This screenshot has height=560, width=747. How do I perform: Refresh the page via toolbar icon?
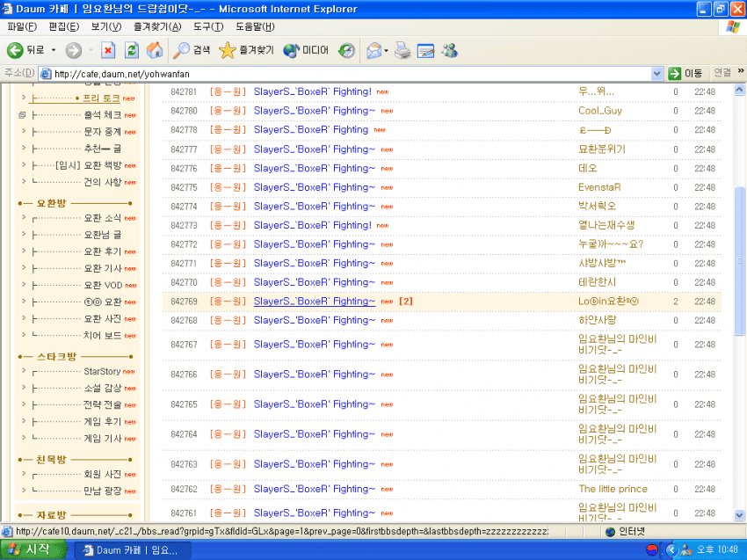click(132, 50)
